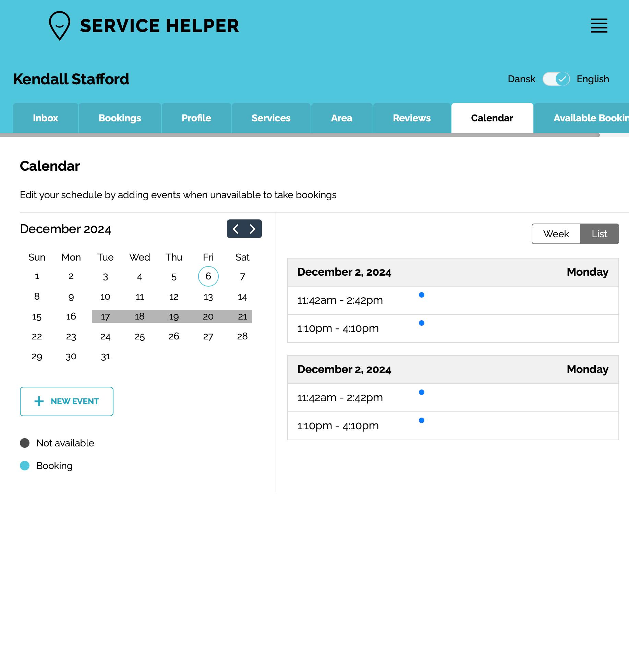Pick December 14 in the calendar
Screen dimensions: 629x672
coord(243,297)
